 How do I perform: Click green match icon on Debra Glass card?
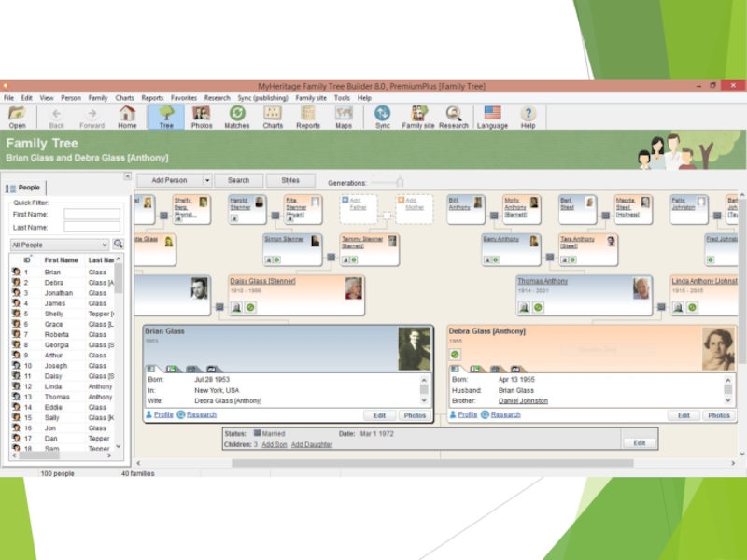coord(455,355)
